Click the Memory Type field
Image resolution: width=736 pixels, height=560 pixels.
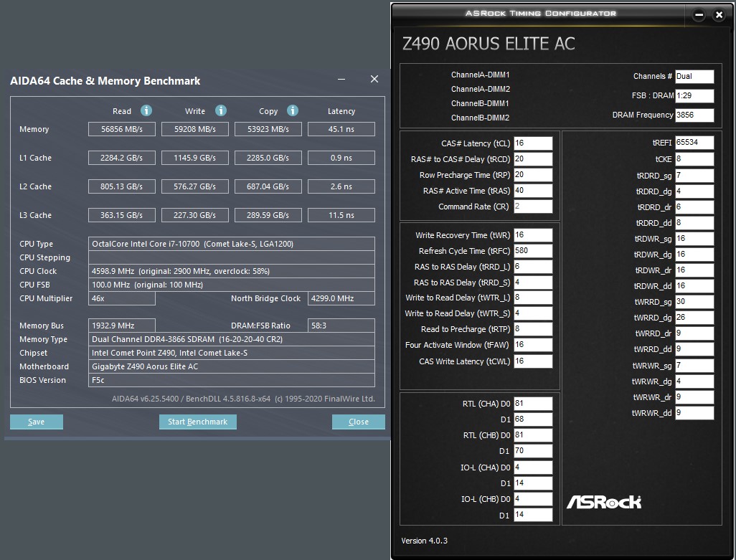pyautogui.click(x=232, y=339)
